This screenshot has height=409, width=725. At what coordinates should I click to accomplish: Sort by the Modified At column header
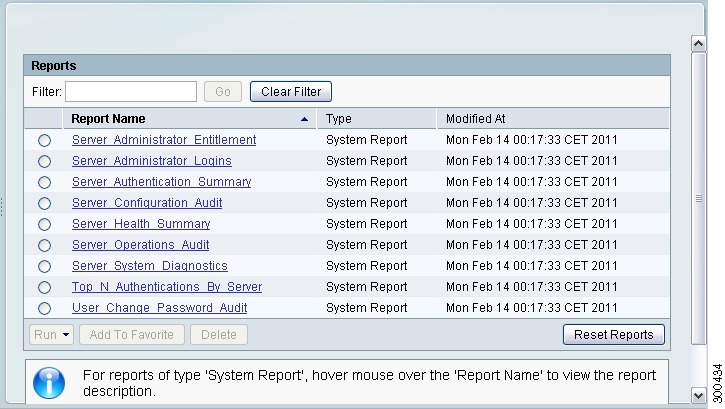click(x=553, y=119)
